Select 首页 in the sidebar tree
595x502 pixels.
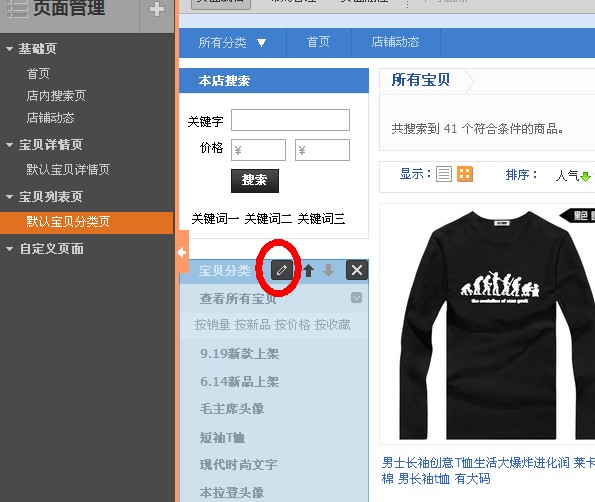[x=38, y=73]
